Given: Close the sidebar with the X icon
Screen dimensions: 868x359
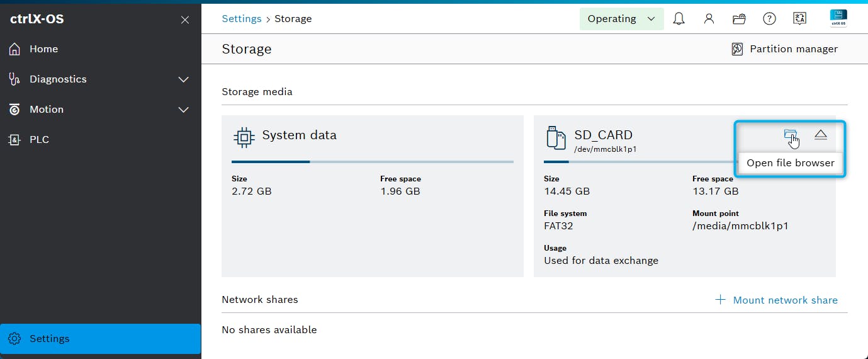Looking at the screenshot, I should click(185, 20).
